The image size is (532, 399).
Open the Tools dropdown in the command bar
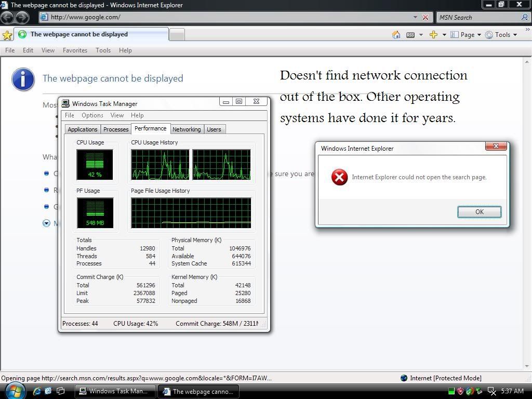coord(501,35)
